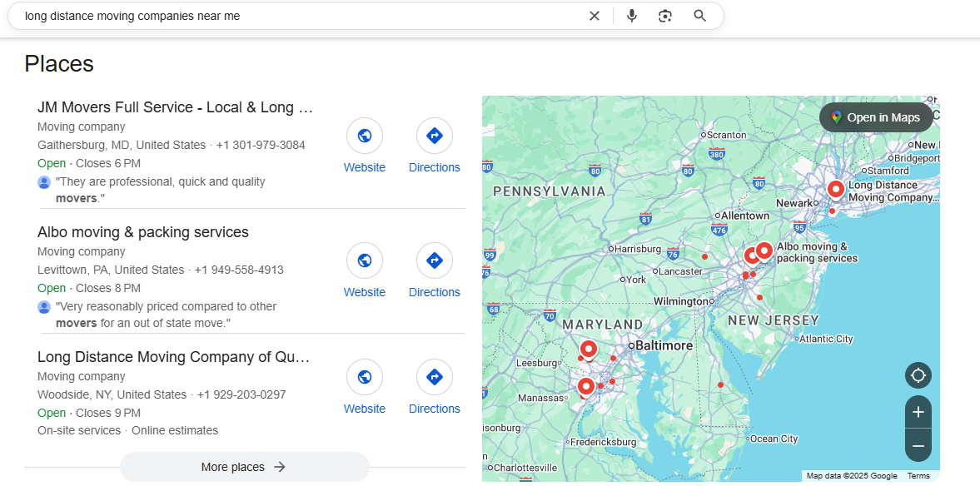This screenshot has width=980, height=486.
Task: Open Google Lens image search
Action: pyautogui.click(x=664, y=16)
